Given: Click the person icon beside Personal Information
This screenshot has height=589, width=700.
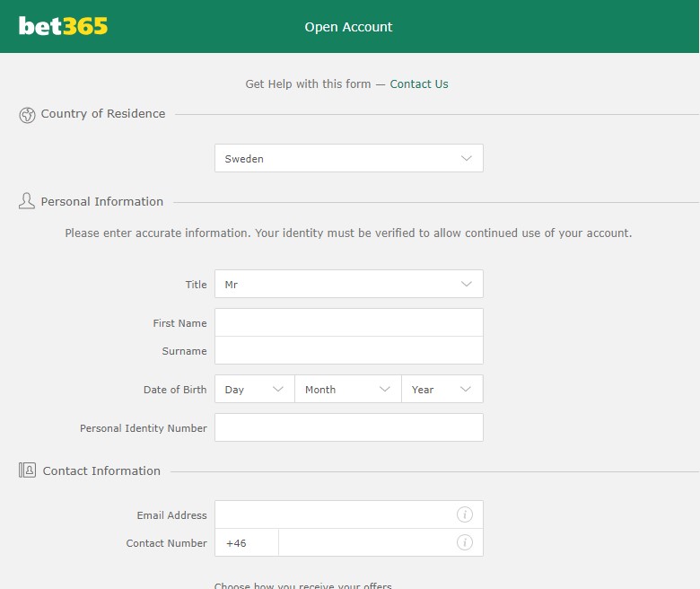Looking at the screenshot, I should pyautogui.click(x=27, y=201).
